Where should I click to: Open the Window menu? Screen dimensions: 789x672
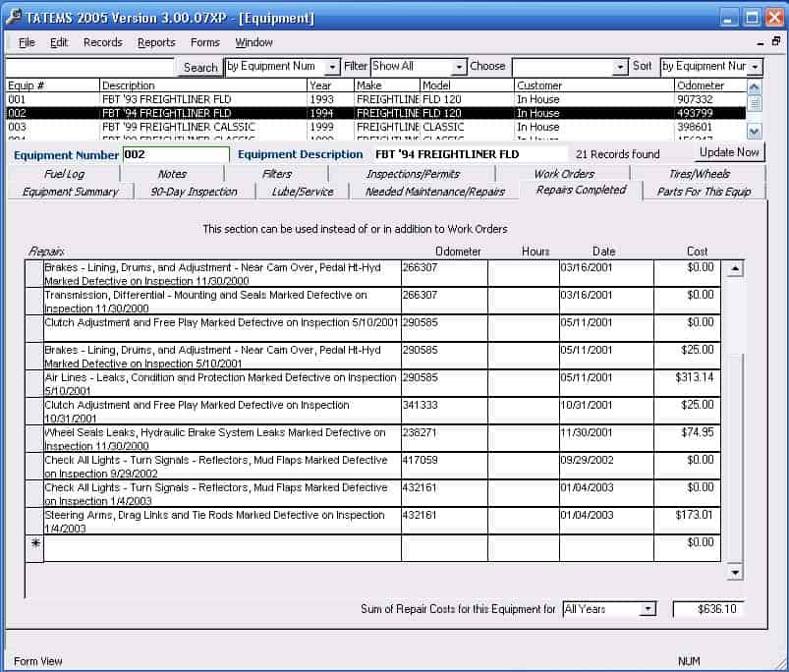(254, 42)
